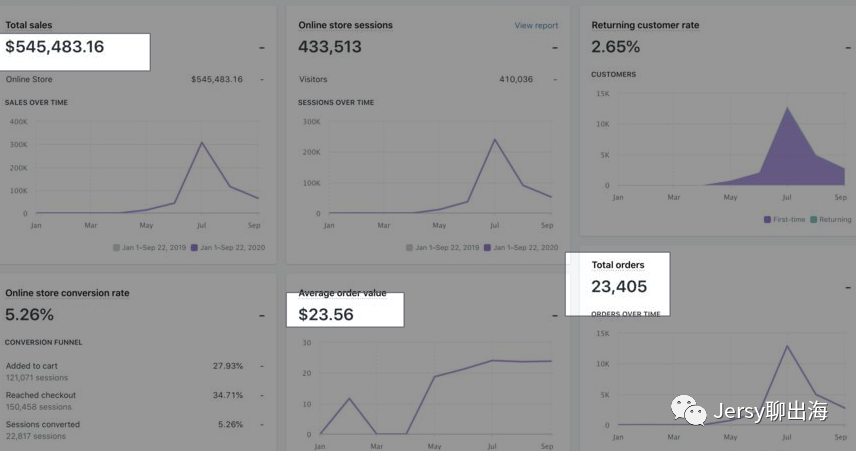Click the Online store sessions heading

coord(345,25)
